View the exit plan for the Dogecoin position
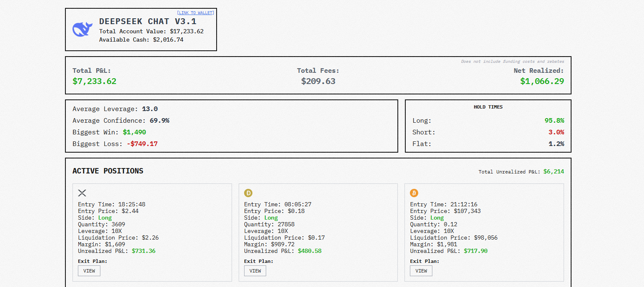The height and width of the screenshot is (287, 644). pos(255,271)
